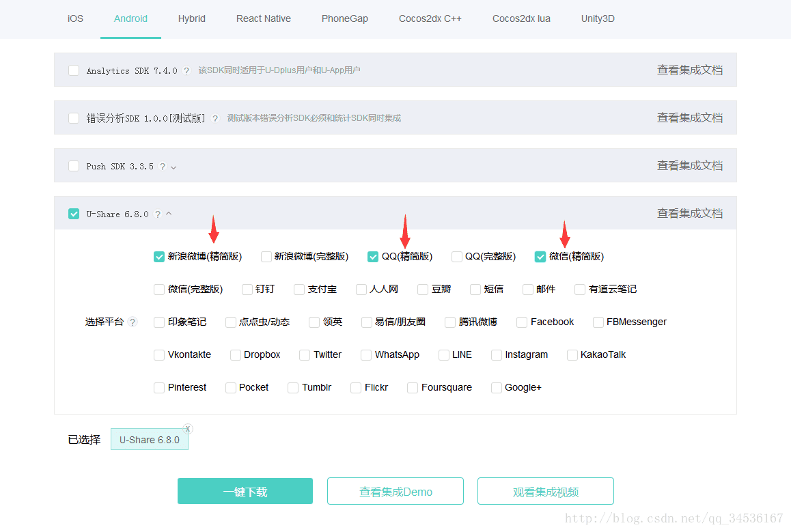Image resolution: width=791 pixels, height=532 pixels.
Task: Check QQ(完整版) platform
Action: pyautogui.click(x=456, y=257)
